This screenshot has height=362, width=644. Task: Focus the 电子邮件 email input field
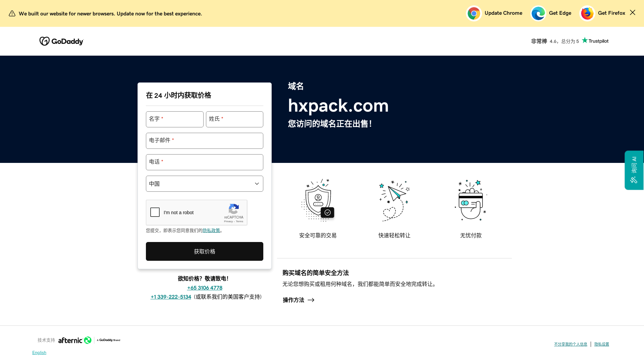point(205,141)
